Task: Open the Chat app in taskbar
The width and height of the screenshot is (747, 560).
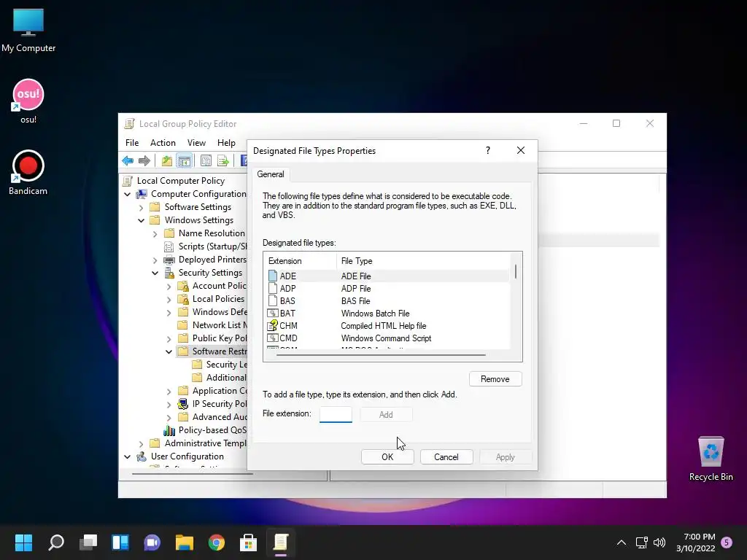Action: click(x=152, y=542)
